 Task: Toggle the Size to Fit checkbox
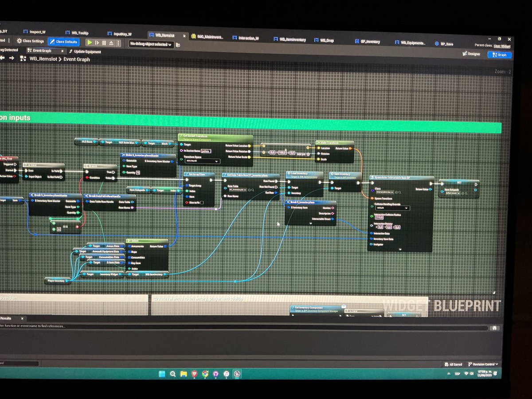coord(202,203)
